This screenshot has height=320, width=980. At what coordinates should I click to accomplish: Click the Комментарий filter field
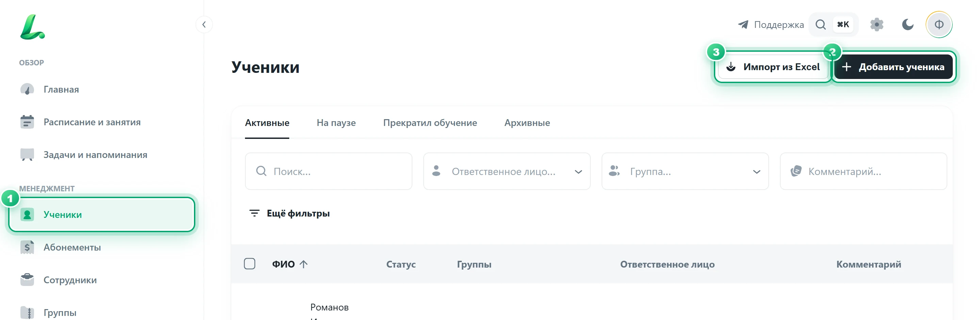tap(863, 172)
